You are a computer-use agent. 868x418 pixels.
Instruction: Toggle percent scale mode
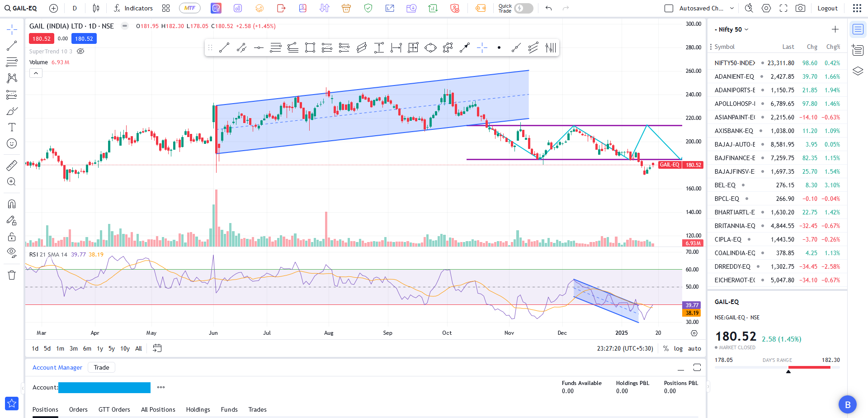[665, 348]
